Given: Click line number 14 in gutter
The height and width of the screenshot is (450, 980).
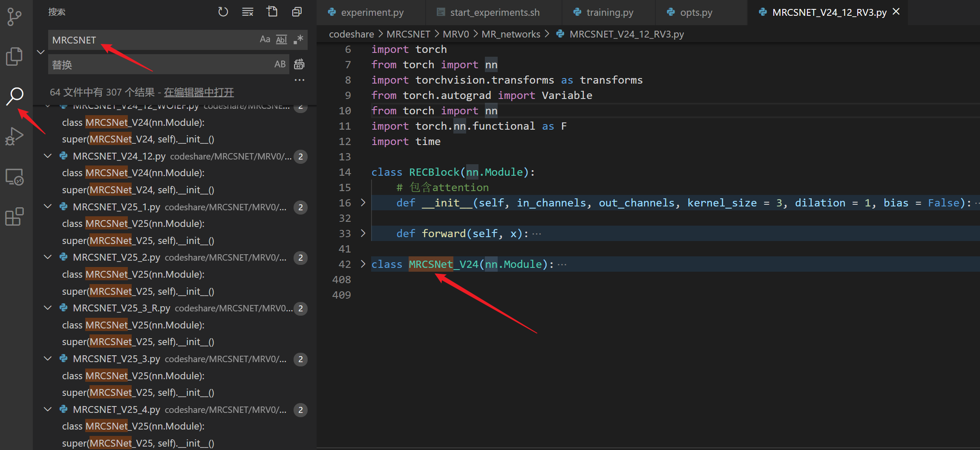Looking at the screenshot, I should click(x=345, y=172).
